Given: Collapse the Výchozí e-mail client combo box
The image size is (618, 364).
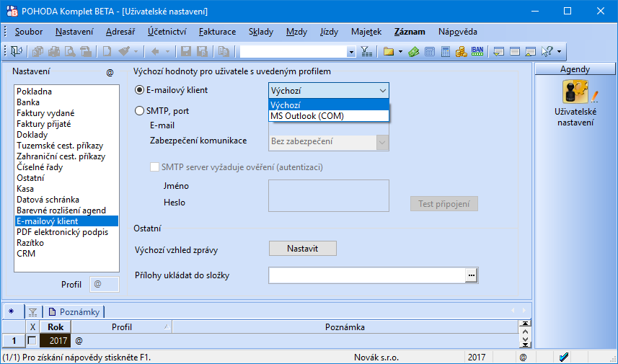Looking at the screenshot, I should (x=382, y=91).
